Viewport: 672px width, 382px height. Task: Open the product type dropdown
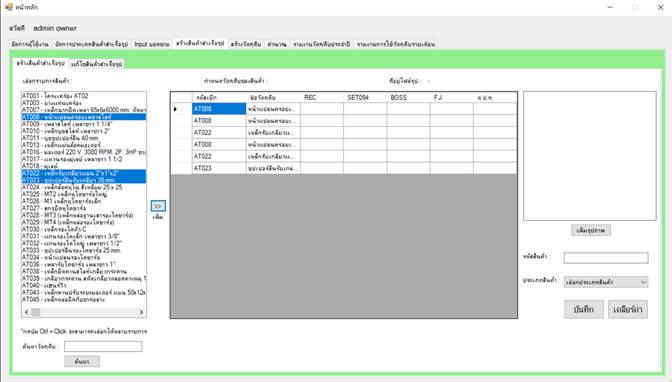[606, 282]
